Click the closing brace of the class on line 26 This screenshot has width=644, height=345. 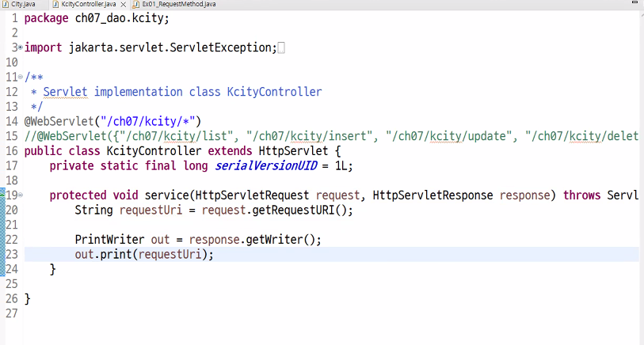[x=28, y=298]
